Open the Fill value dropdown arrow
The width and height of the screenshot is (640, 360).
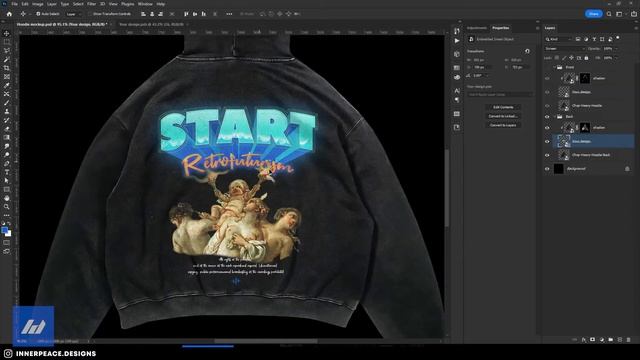tap(616, 58)
